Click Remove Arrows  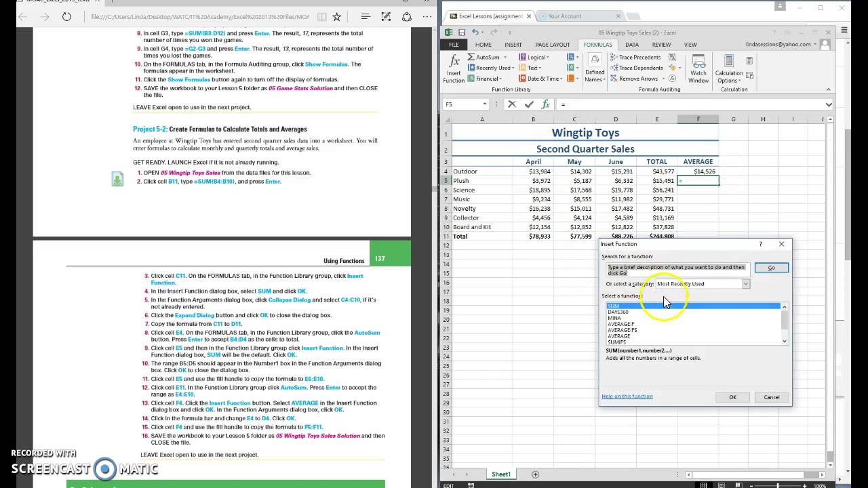[634, 79]
